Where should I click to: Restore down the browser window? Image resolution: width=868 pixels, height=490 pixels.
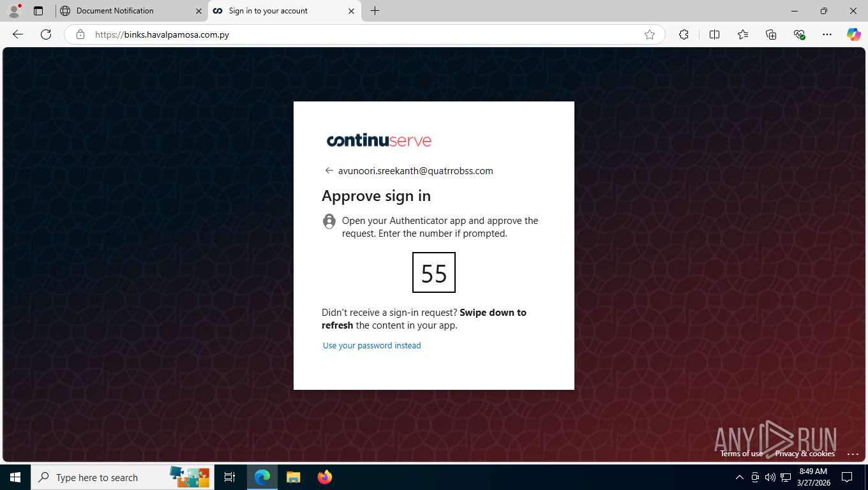(824, 11)
